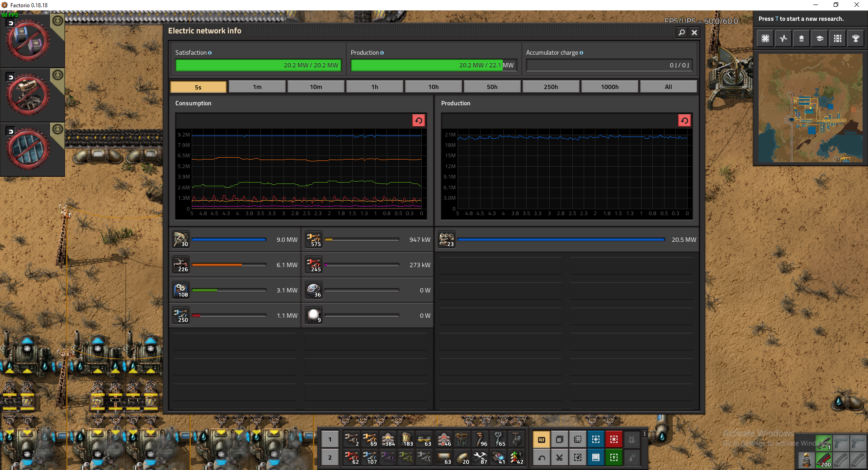Image resolution: width=868 pixels, height=470 pixels.
Task: Click the Undo shortcut arrow
Action: click(542, 457)
